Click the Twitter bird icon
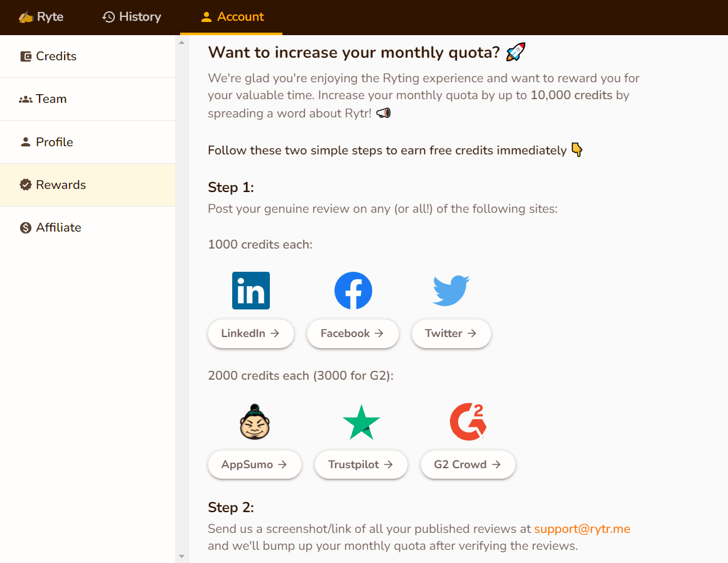Image resolution: width=728 pixels, height=563 pixels. click(451, 291)
